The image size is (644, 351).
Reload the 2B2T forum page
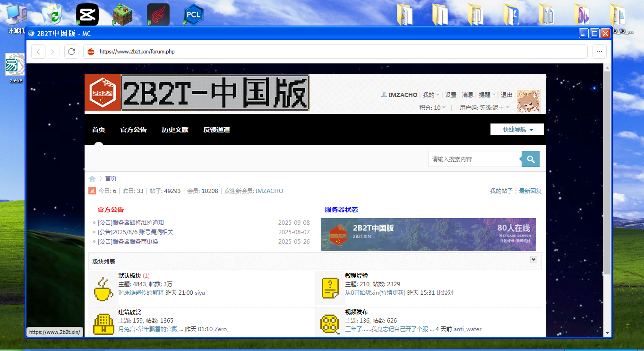point(71,52)
